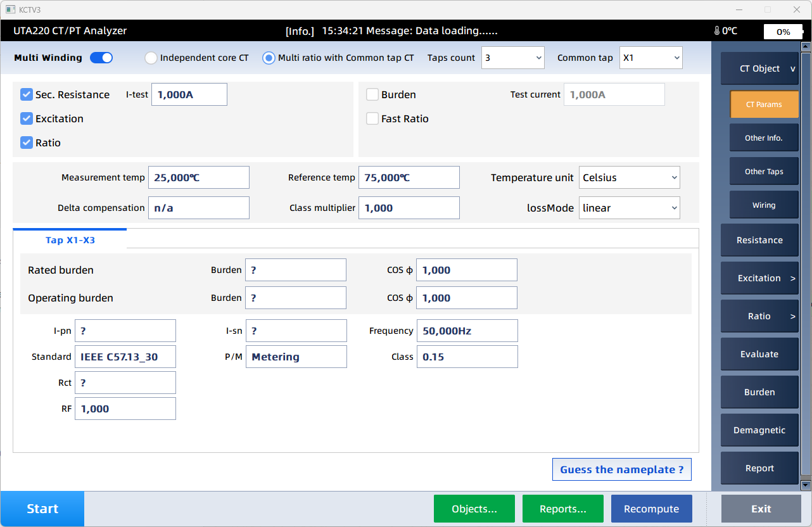The width and height of the screenshot is (812, 527).
Task: Click the Start button
Action: pyautogui.click(x=42, y=509)
